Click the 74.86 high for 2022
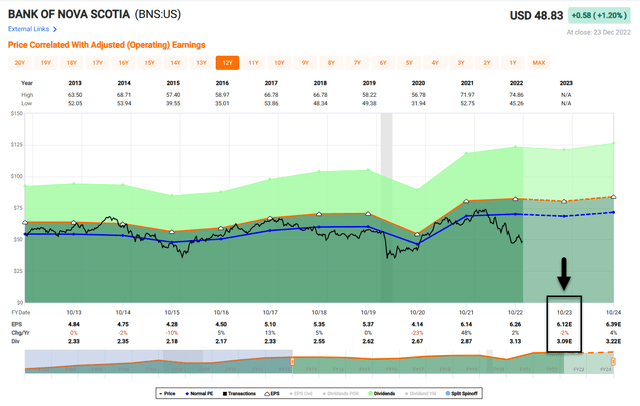The width and height of the screenshot is (640, 406). point(516,95)
